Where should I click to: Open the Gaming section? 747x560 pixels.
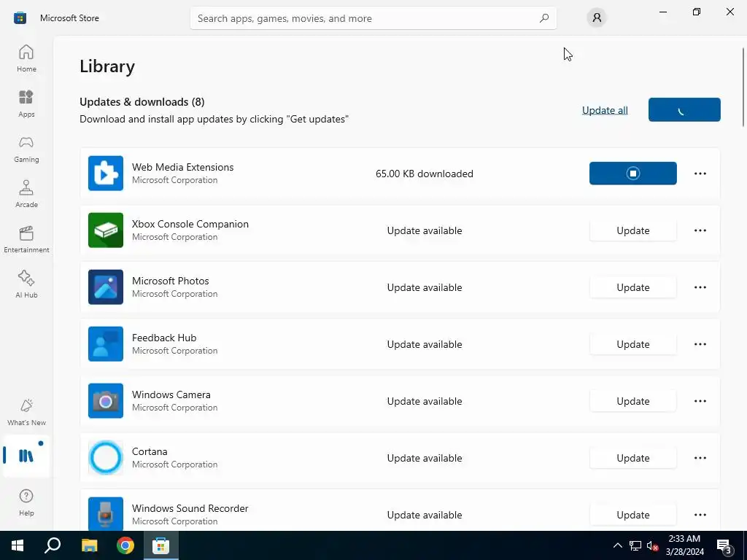point(26,149)
